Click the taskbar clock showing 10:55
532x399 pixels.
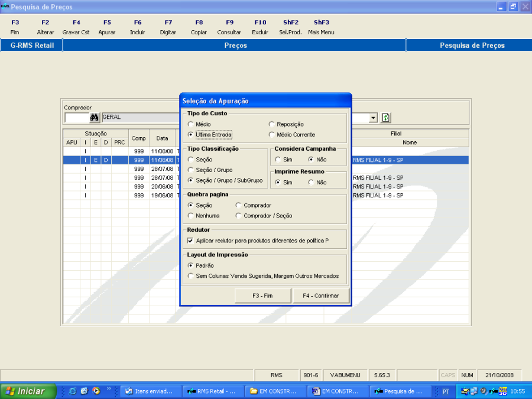(x=518, y=391)
